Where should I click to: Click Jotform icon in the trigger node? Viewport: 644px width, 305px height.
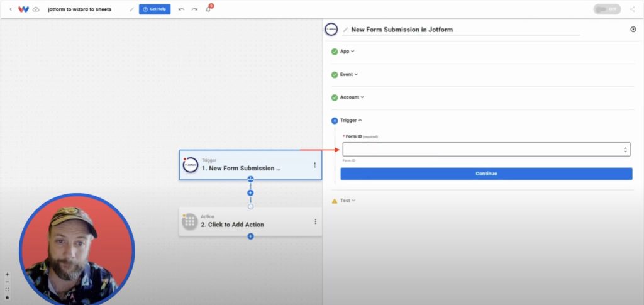tap(190, 165)
